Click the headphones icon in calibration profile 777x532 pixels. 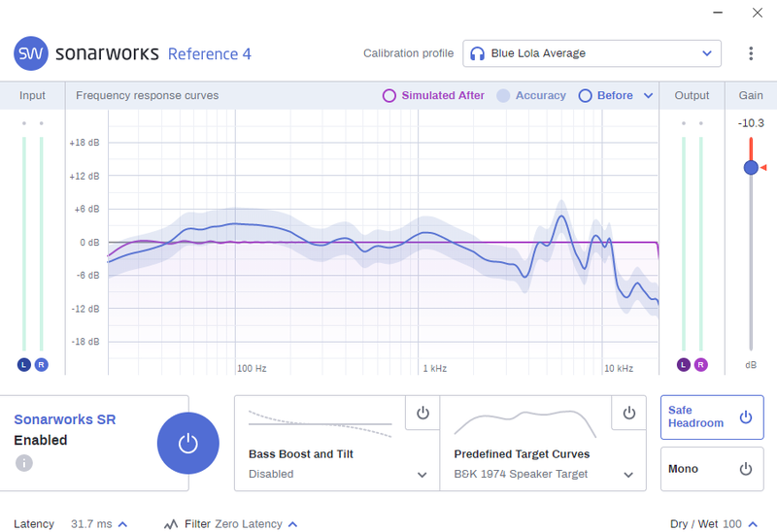click(x=477, y=53)
